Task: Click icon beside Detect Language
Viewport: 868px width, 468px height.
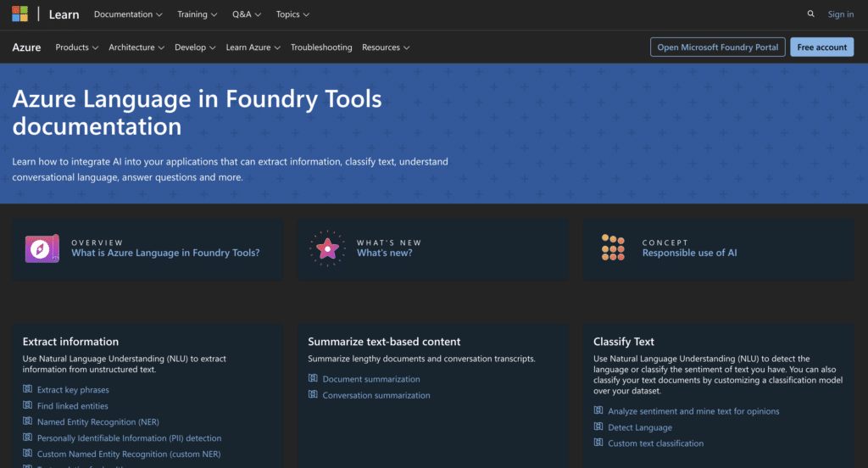Action: [x=598, y=426]
